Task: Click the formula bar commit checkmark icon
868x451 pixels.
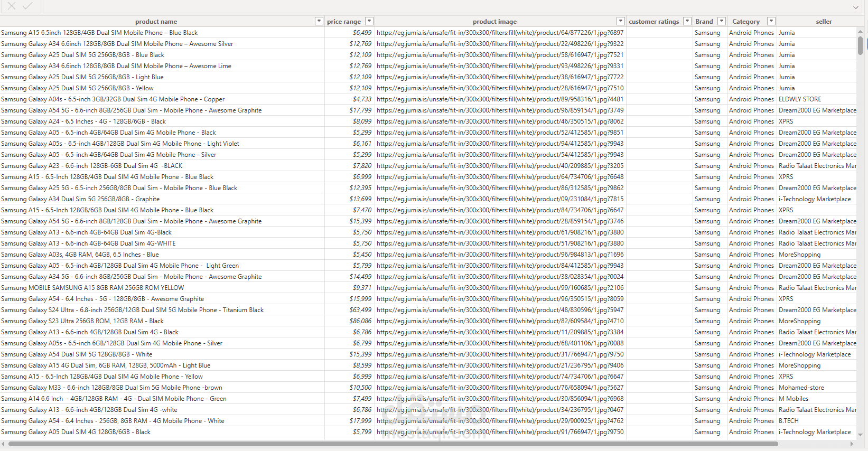Action: (x=27, y=6)
